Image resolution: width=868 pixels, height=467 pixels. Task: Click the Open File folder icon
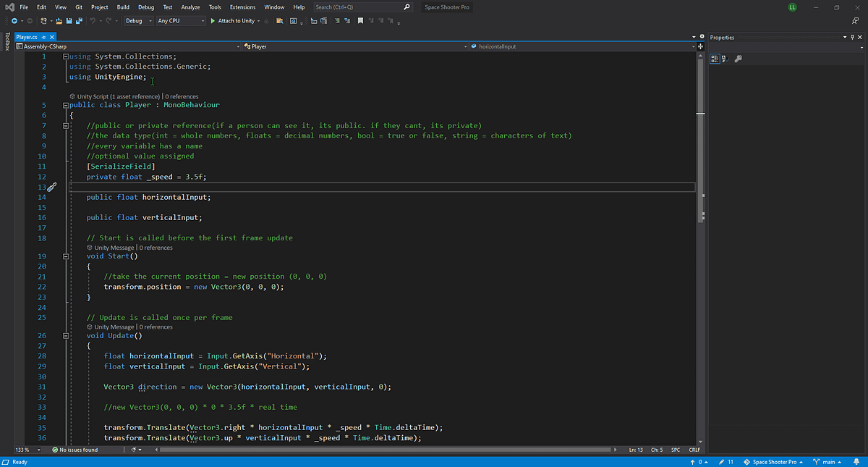[59, 20]
